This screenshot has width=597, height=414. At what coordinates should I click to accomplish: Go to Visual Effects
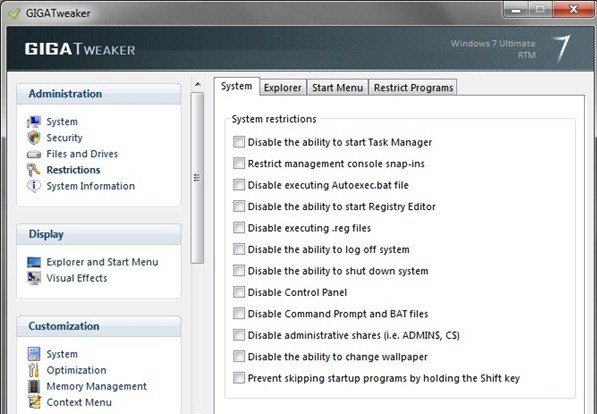tap(77, 278)
